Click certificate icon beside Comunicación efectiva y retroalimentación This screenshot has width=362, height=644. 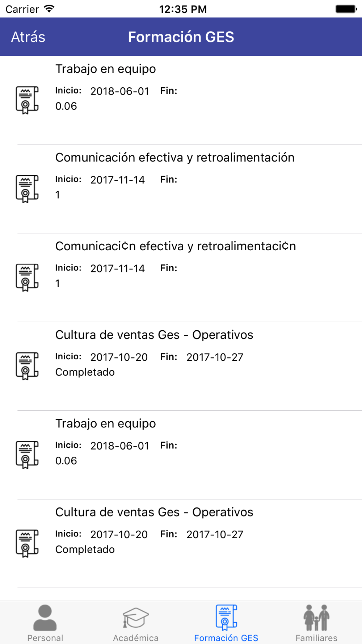coord(27,189)
